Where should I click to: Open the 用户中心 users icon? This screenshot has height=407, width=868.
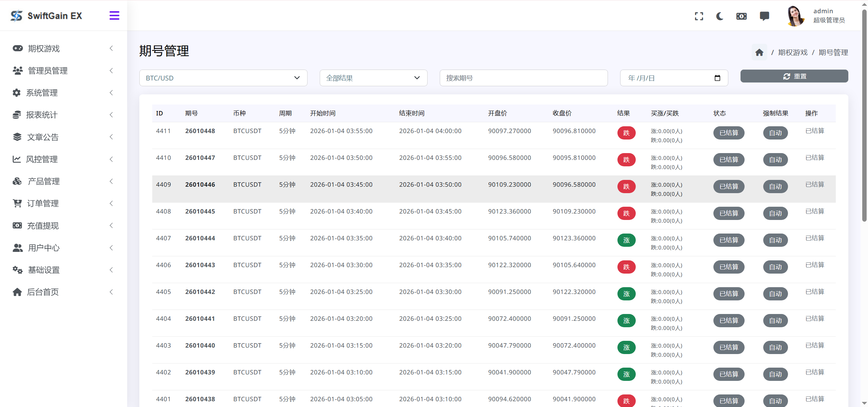17,247
